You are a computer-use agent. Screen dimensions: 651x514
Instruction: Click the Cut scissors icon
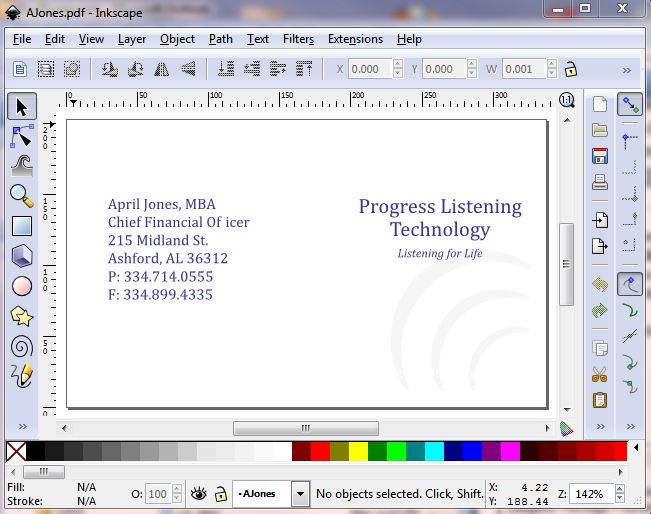point(600,374)
